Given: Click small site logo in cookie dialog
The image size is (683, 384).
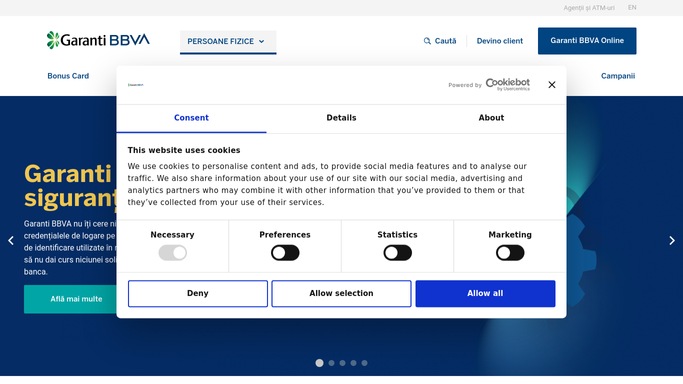Looking at the screenshot, I should coord(135,85).
